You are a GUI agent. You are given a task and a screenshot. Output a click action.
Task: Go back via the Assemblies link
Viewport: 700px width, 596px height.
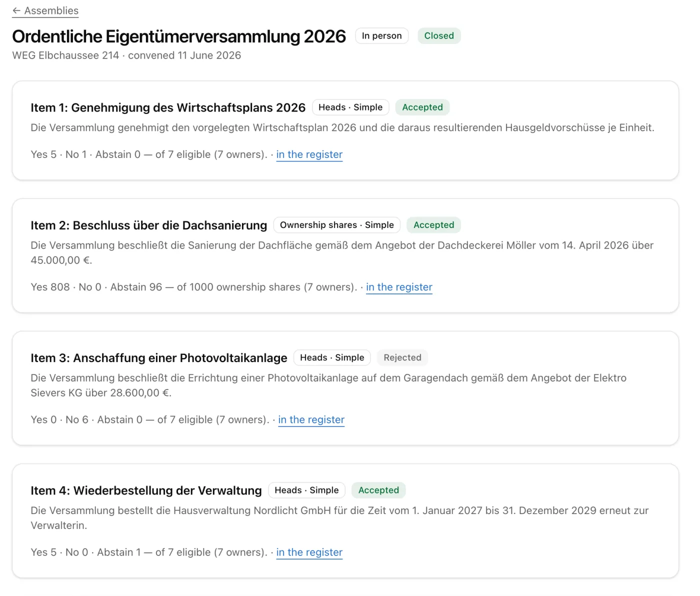tap(45, 10)
